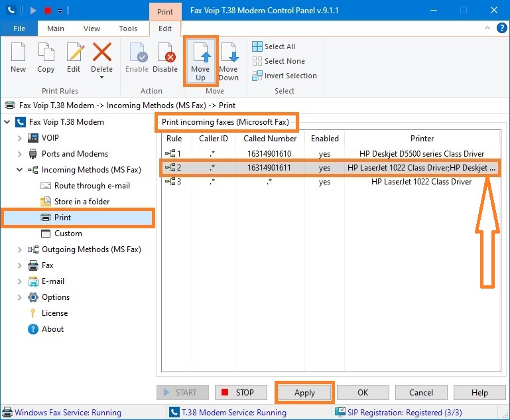
Task: Select the Print tree item
Action: tap(78, 218)
